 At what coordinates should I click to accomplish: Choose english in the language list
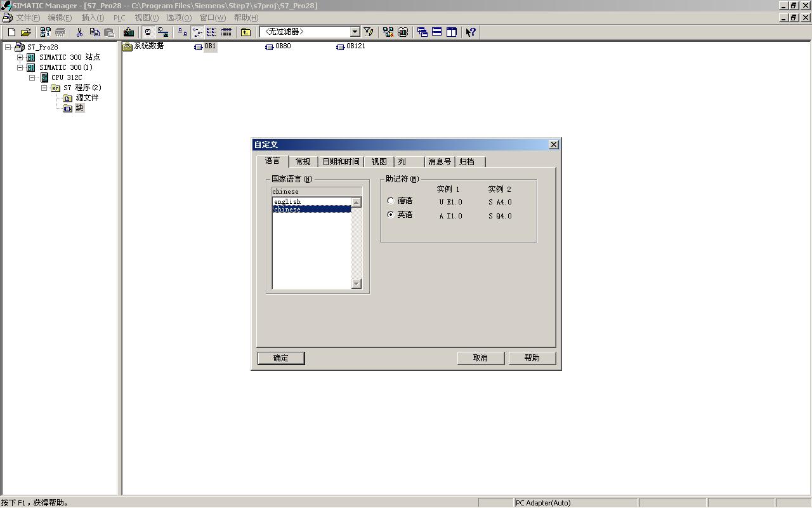point(311,202)
